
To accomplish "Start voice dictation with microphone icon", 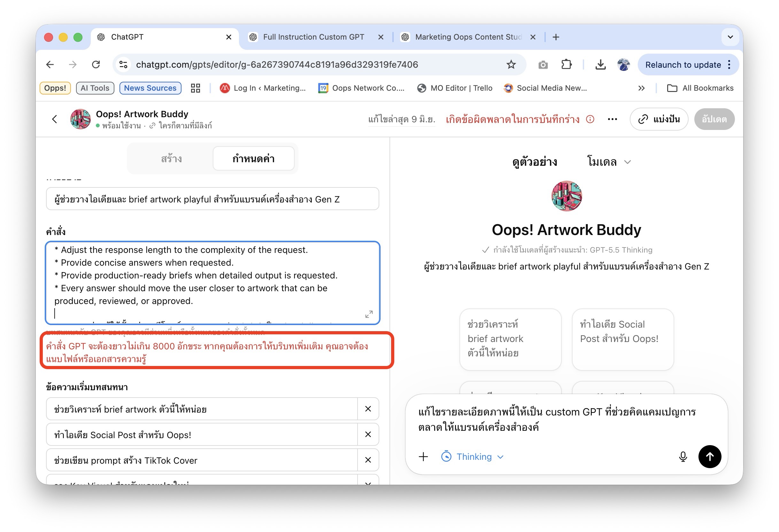I will [x=683, y=457].
